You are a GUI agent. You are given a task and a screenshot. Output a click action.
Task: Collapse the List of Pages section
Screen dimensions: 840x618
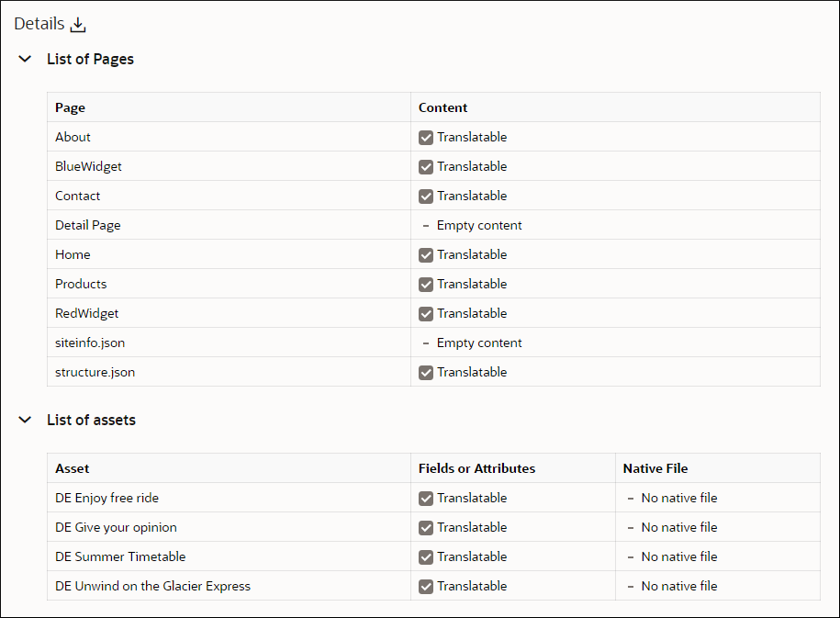(25, 59)
